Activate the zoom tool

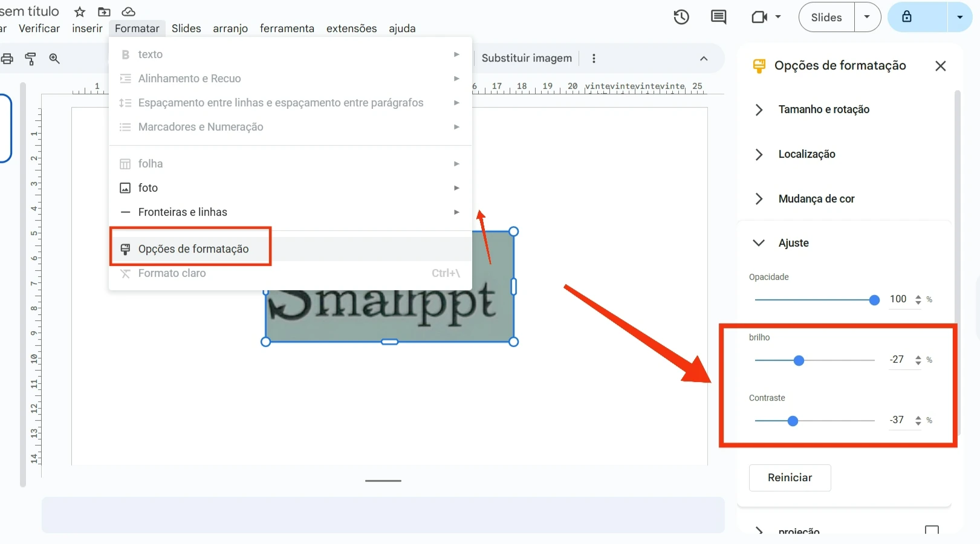pyautogui.click(x=54, y=58)
